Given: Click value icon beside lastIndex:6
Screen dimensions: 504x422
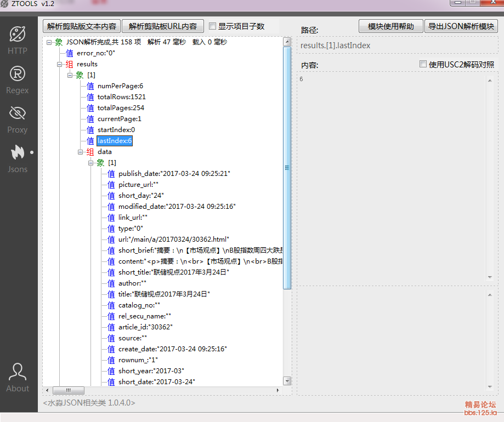Looking at the screenshot, I should click(90, 141).
